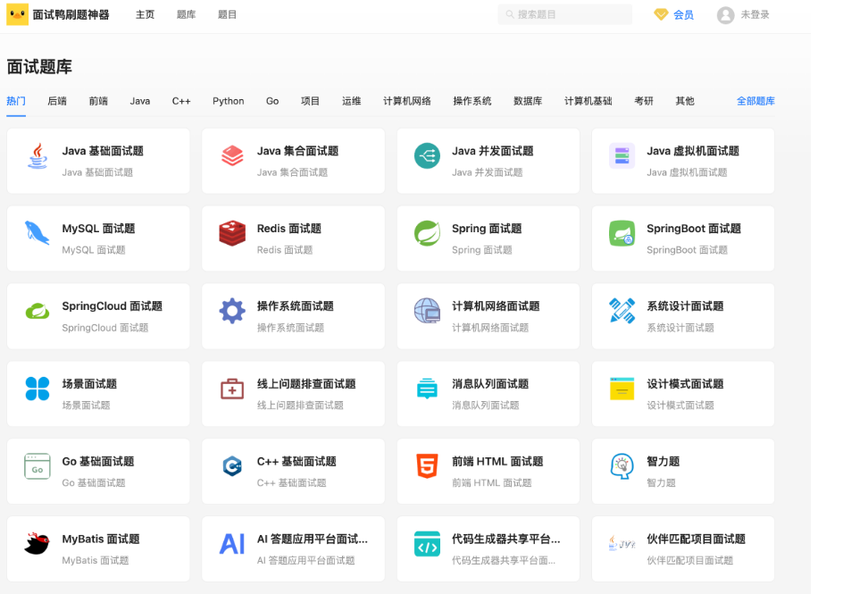Open the SpringCloud 面试题 card title

[112, 306]
